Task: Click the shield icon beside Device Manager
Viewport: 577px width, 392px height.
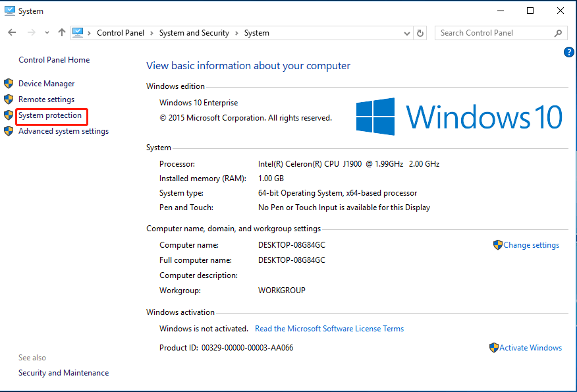Action: pos(9,84)
